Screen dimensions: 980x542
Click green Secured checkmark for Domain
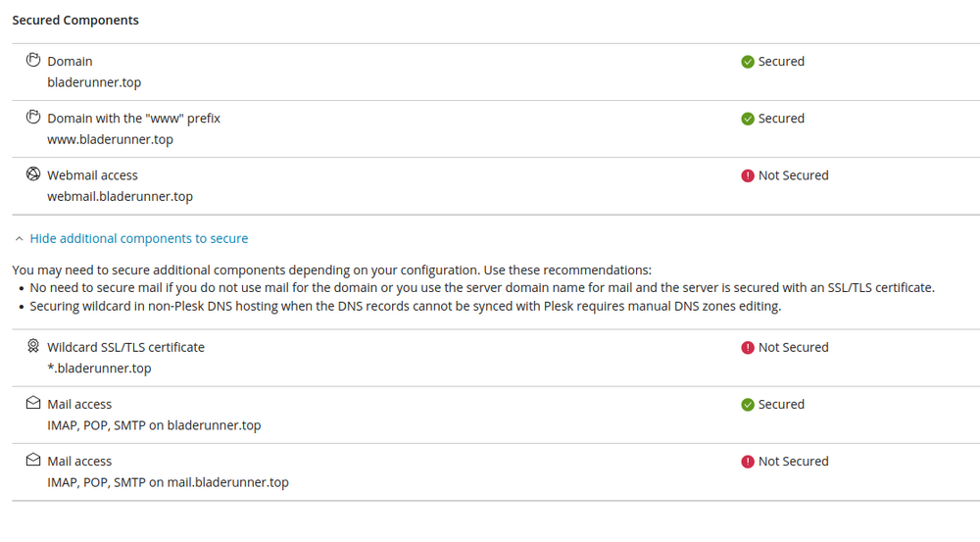[748, 62]
